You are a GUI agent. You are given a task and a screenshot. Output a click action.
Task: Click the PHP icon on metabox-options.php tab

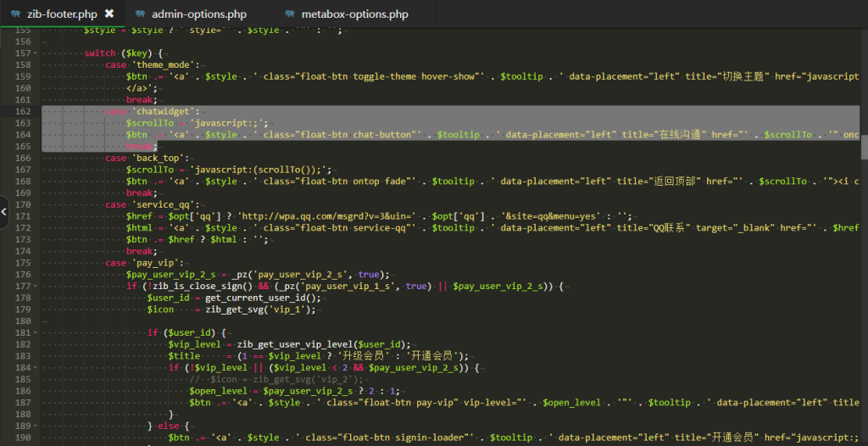point(291,14)
